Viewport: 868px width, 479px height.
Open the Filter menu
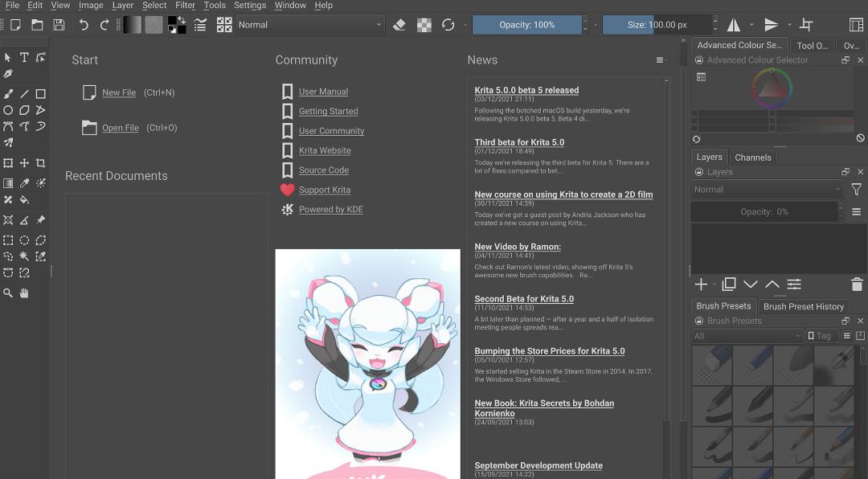point(185,5)
